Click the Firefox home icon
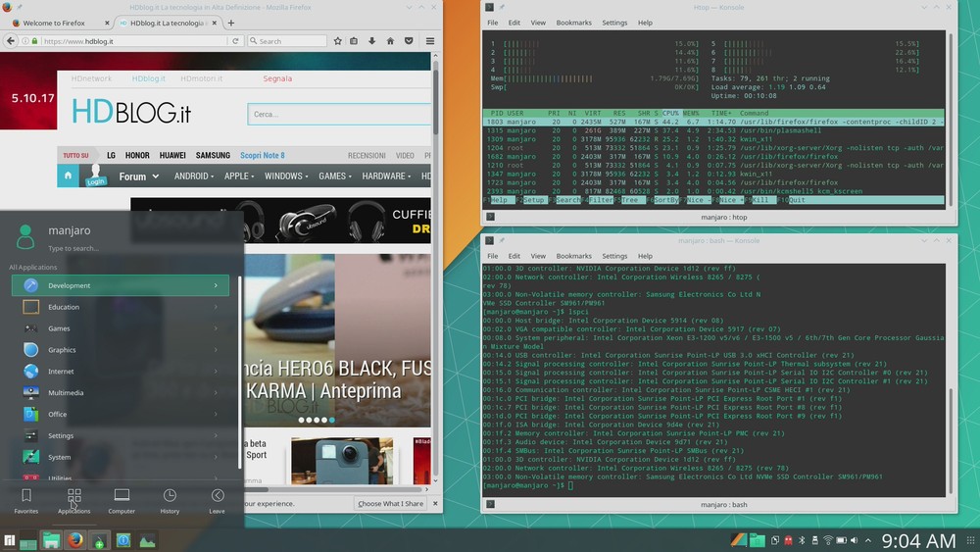980x552 pixels. pos(390,41)
